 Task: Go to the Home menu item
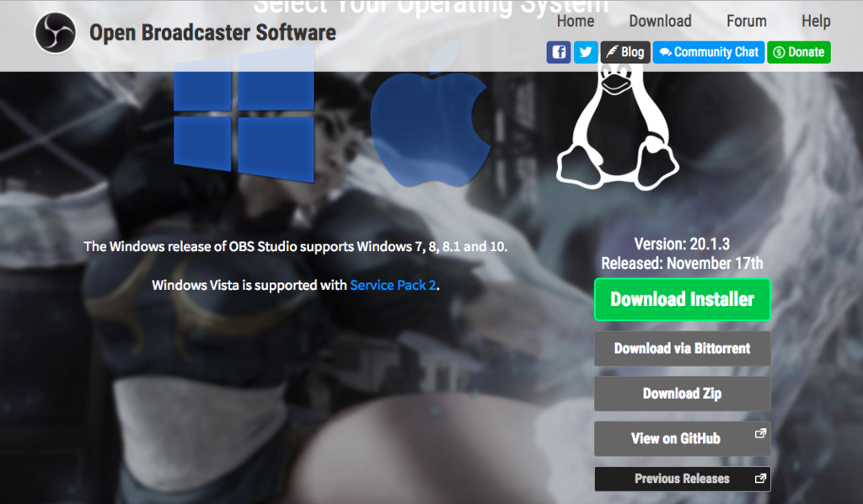coord(576,21)
